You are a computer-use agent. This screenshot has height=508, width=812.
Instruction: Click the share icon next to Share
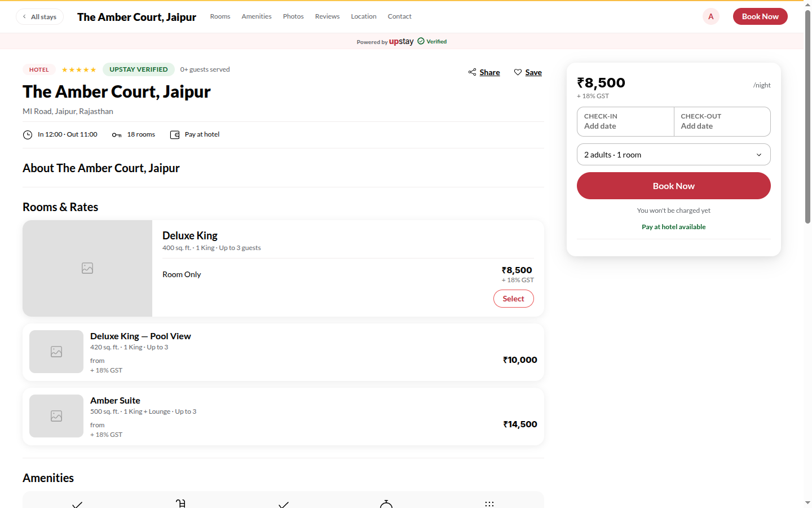[472, 72]
